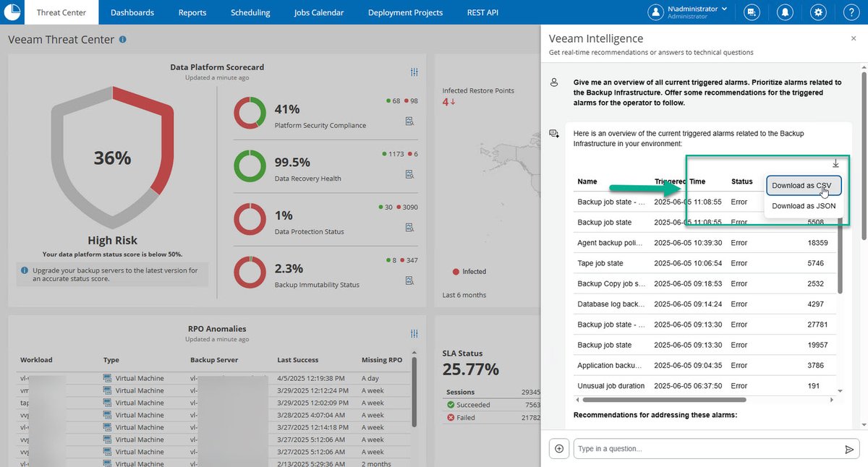Click the send message arrow icon
868x467 pixels.
(849, 449)
